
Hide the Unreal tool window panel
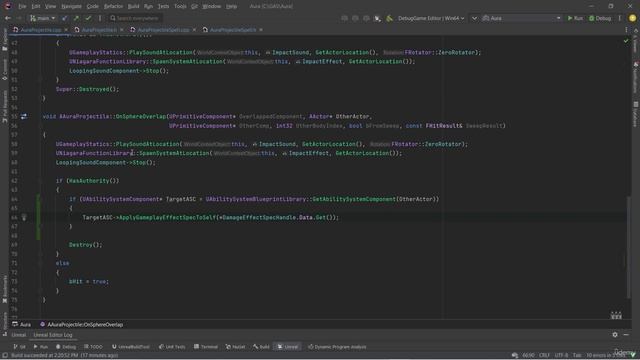[x=626, y=335]
